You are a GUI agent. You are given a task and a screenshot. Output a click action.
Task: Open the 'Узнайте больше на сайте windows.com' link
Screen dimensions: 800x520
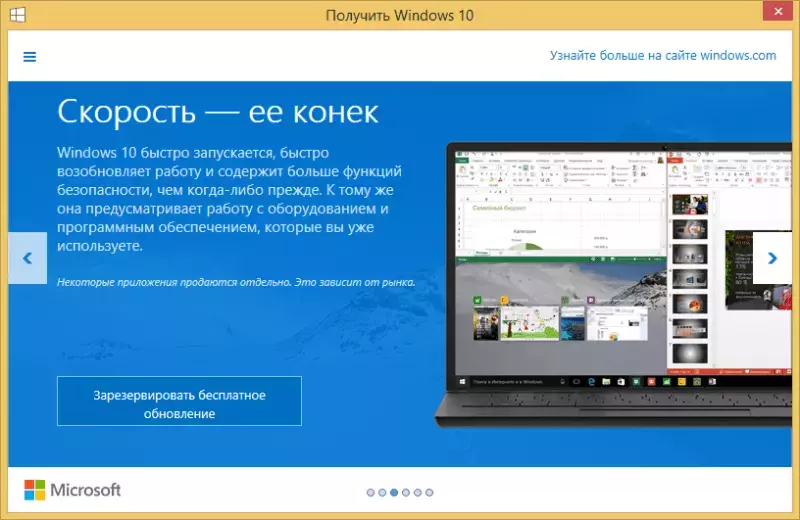663,55
